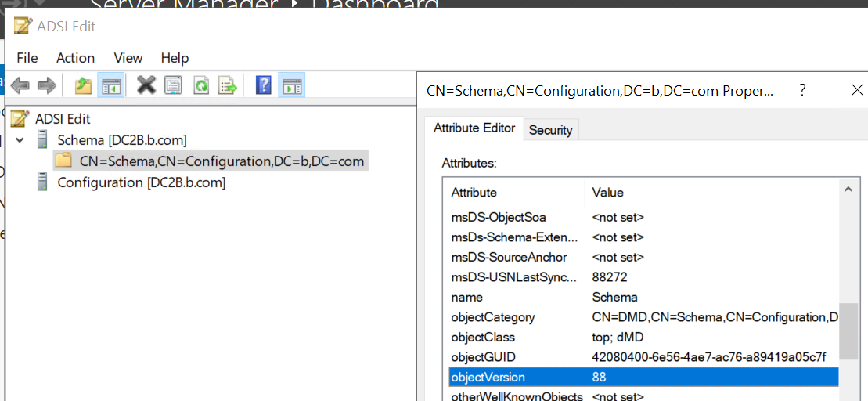
Task: Click the value 88272
Action: pos(610,277)
